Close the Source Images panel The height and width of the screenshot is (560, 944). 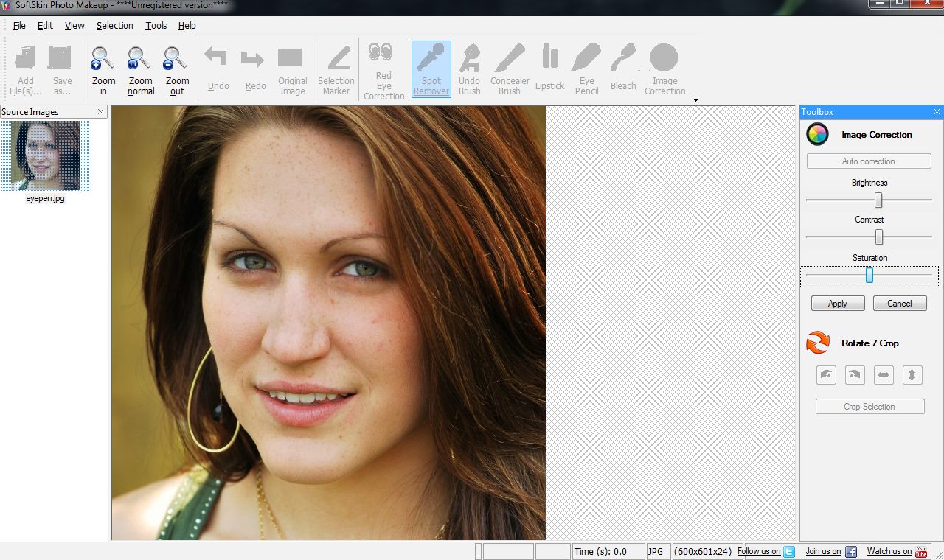pos(101,112)
